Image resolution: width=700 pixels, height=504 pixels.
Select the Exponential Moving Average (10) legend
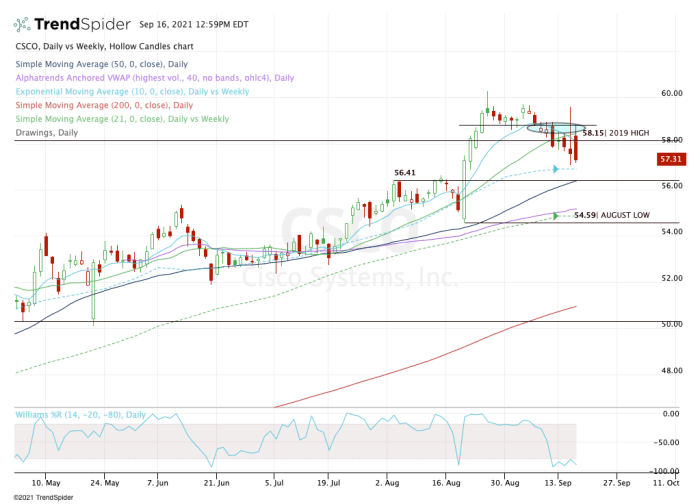[132, 92]
